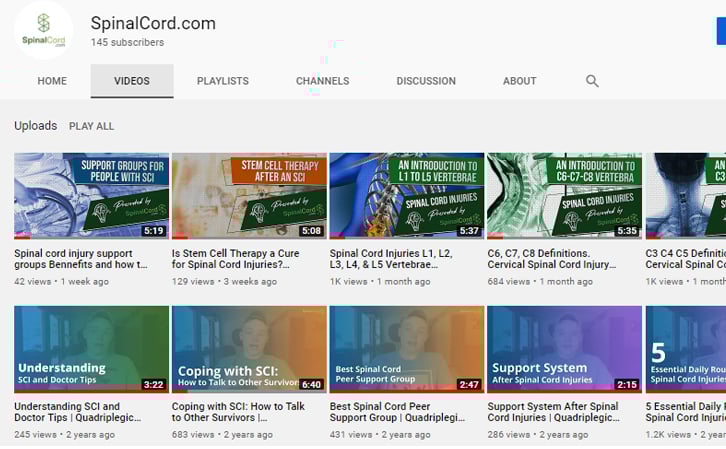Open the Introduction to L1 to L5 Vertebrae thumbnail
The width and height of the screenshot is (726, 449).
[x=407, y=196]
